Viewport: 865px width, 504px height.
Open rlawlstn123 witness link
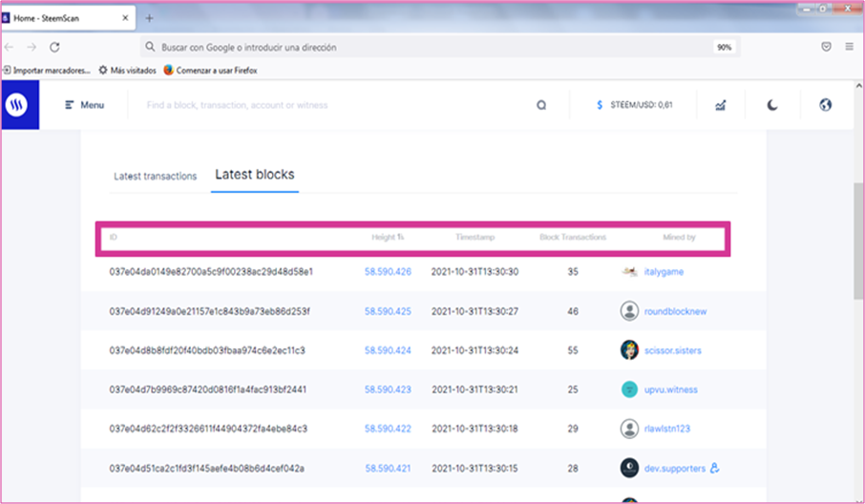point(667,429)
